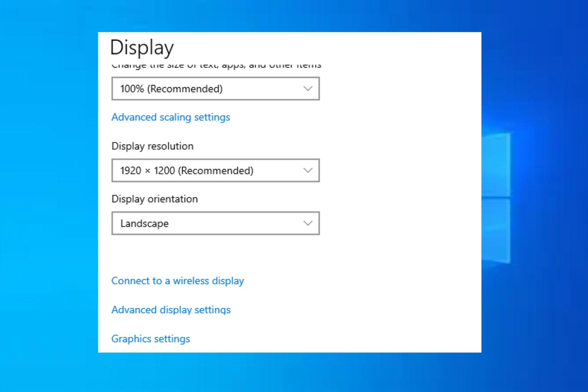This screenshot has height=392, width=588.
Task: Expand the Display orientation dropdown
Action: pos(215,223)
